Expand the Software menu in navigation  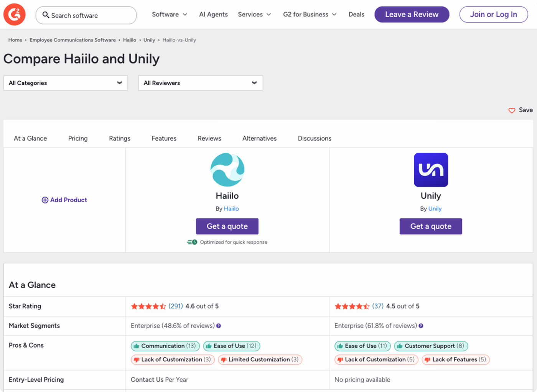[170, 15]
